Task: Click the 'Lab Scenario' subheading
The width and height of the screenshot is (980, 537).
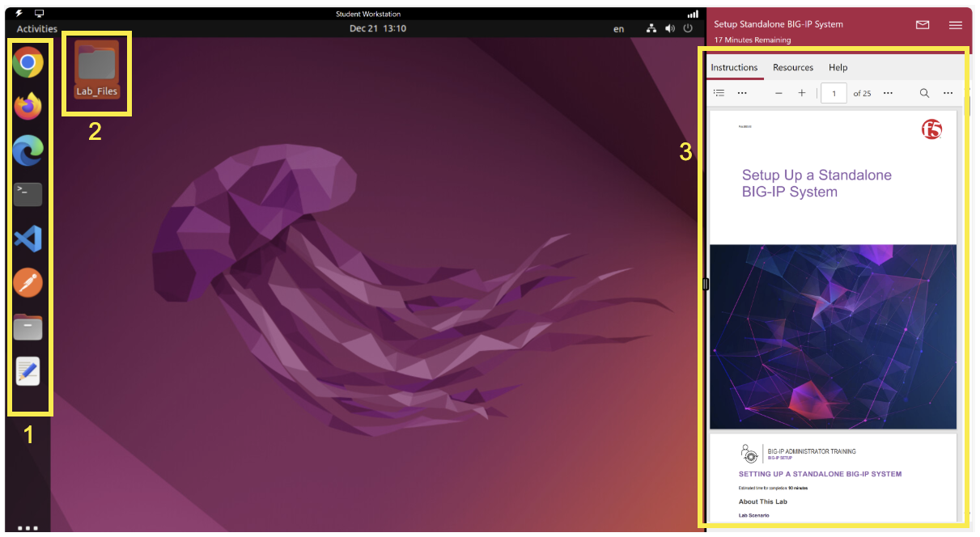Action: 753,515
